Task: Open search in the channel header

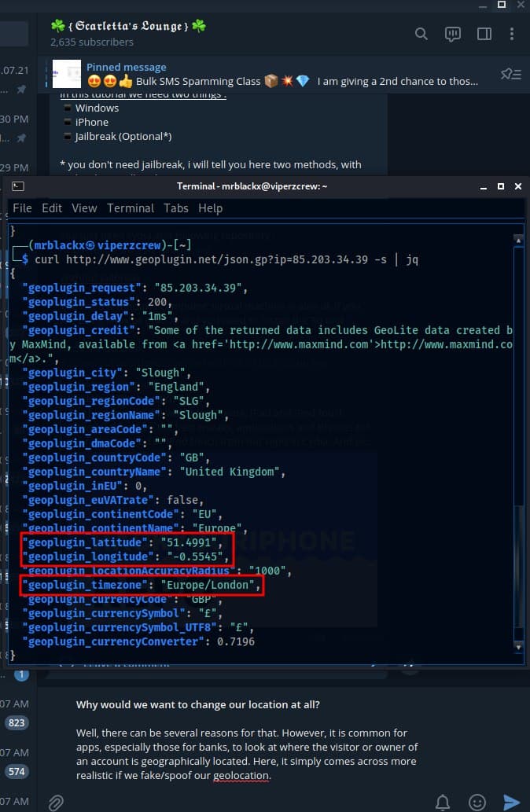Action: [x=421, y=34]
